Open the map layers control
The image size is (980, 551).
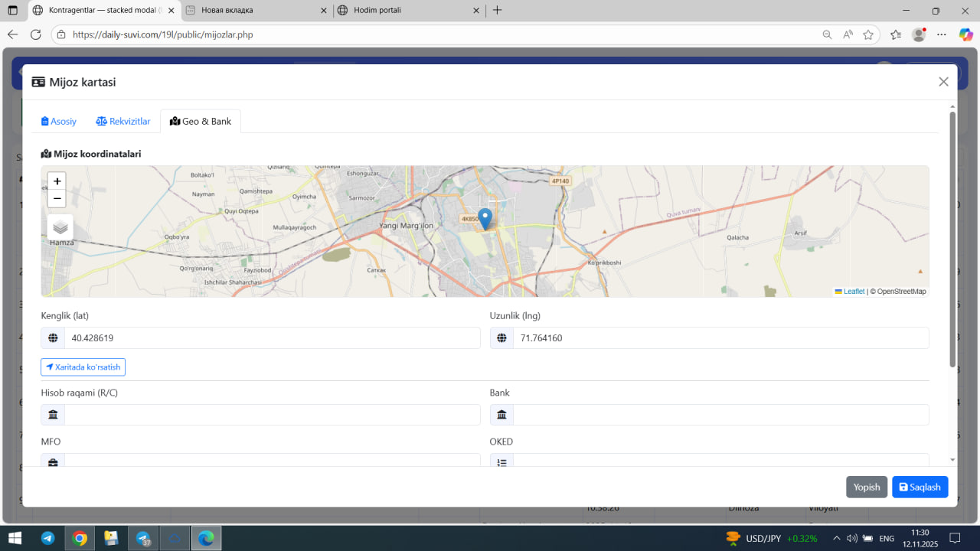[x=60, y=227]
